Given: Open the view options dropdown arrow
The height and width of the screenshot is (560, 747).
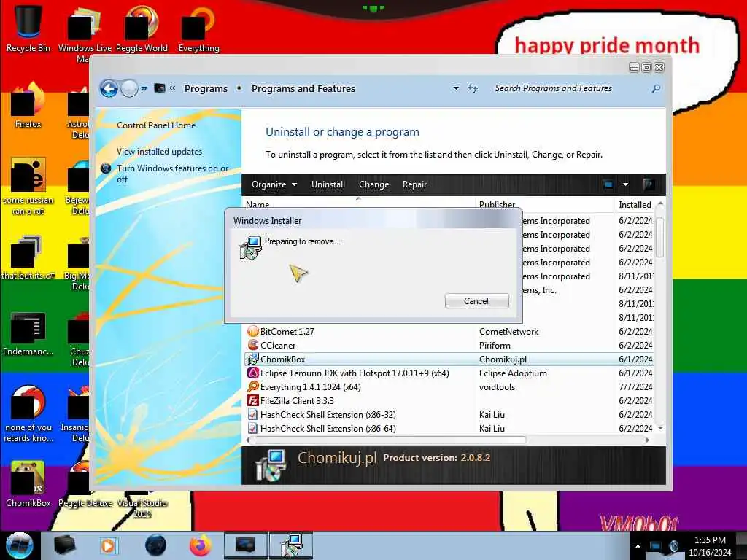Looking at the screenshot, I should (625, 184).
